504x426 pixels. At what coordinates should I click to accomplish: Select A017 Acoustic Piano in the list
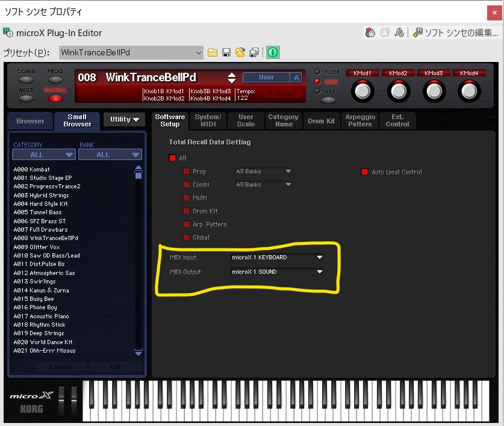[41, 316]
